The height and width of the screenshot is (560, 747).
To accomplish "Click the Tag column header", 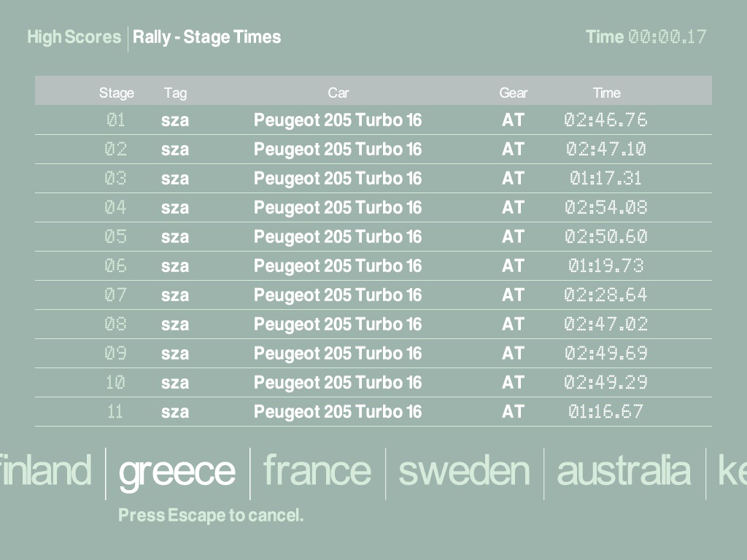I will (175, 93).
